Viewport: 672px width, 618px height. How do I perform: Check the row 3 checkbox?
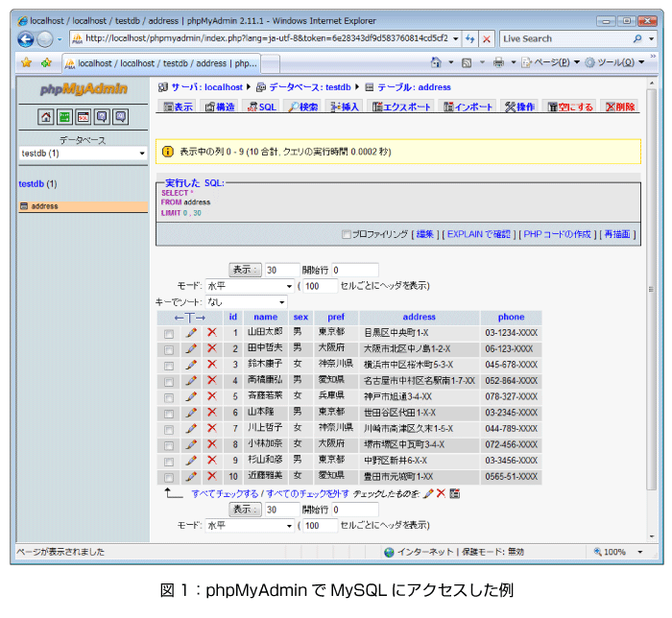click(x=169, y=366)
